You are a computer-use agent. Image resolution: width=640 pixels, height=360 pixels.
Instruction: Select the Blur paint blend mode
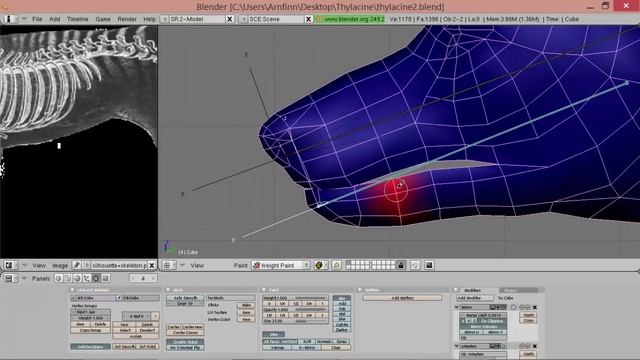point(342,319)
